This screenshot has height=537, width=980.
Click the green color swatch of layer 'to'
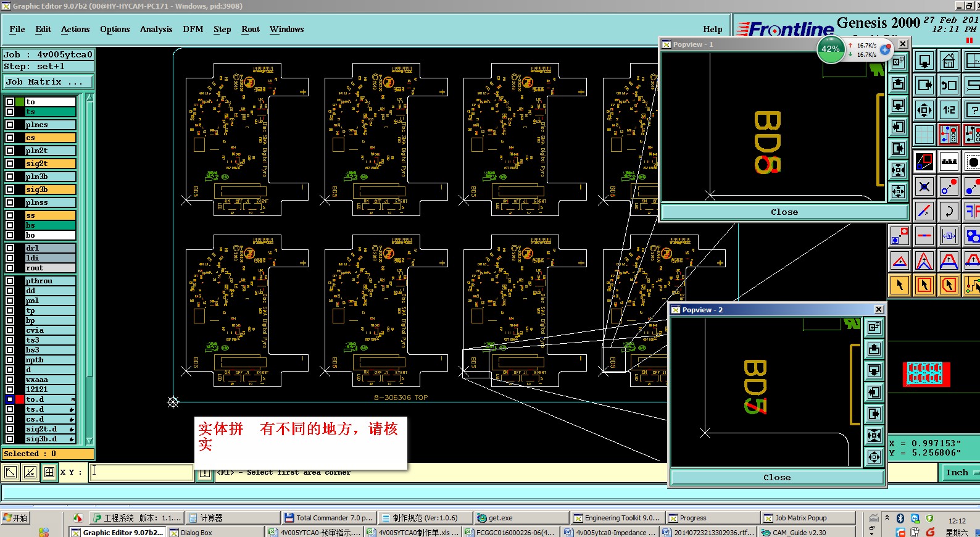point(20,102)
